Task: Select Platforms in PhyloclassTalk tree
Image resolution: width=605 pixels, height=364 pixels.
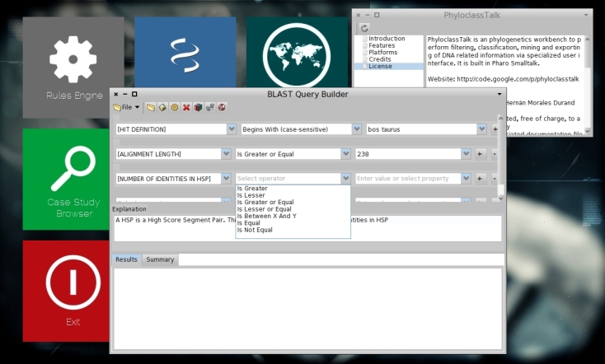Action: (382, 53)
